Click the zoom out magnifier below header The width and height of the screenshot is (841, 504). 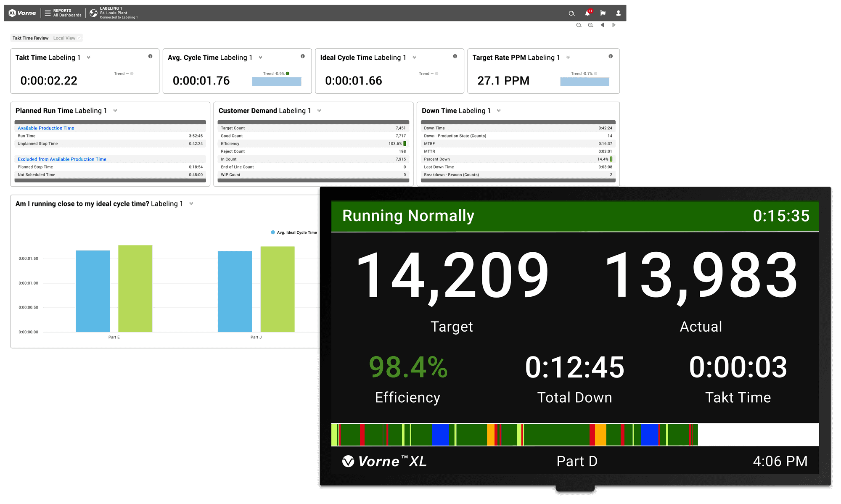pyautogui.click(x=579, y=25)
